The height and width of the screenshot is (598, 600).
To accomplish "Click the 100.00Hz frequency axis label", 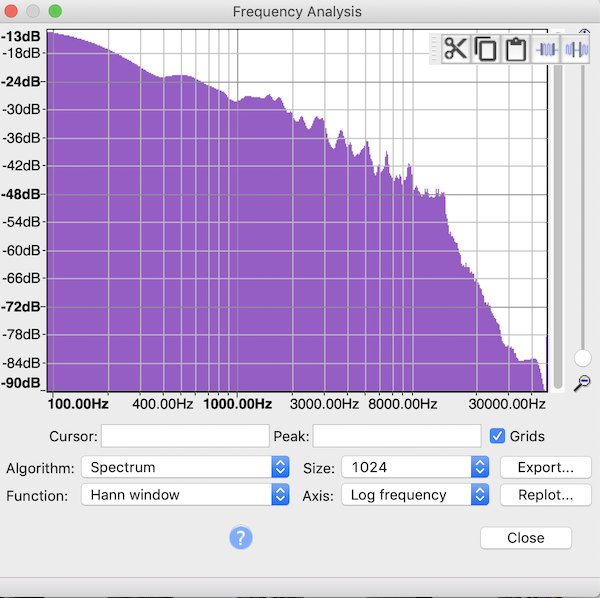I will (78, 404).
